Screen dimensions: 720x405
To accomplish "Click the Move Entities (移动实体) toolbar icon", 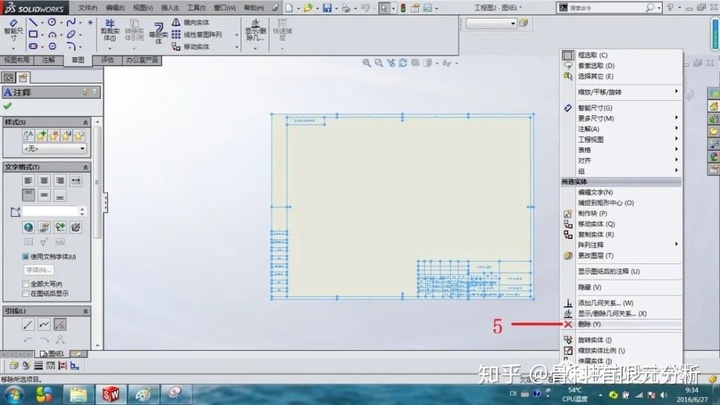I will tap(176, 46).
